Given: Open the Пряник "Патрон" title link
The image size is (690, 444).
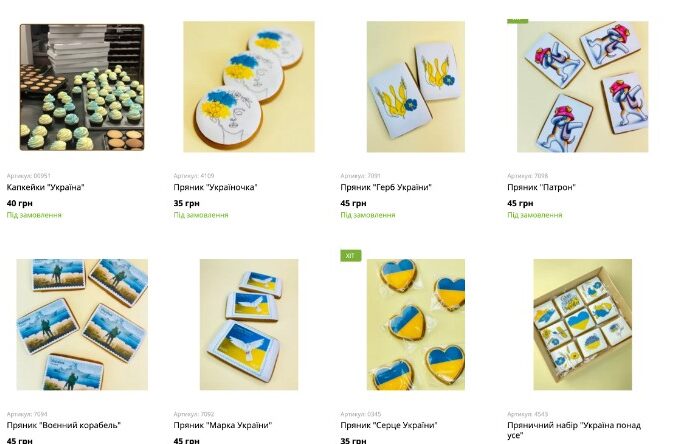Looking at the screenshot, I should coord(541,187).
